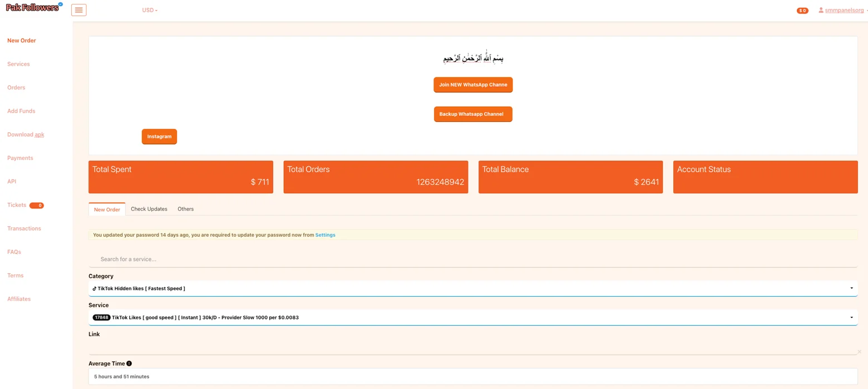The height and width of the screenshot is (389, 868).
Task: Expand the Category dropdown
Action: pyautogui.click(x=851, y=288)
